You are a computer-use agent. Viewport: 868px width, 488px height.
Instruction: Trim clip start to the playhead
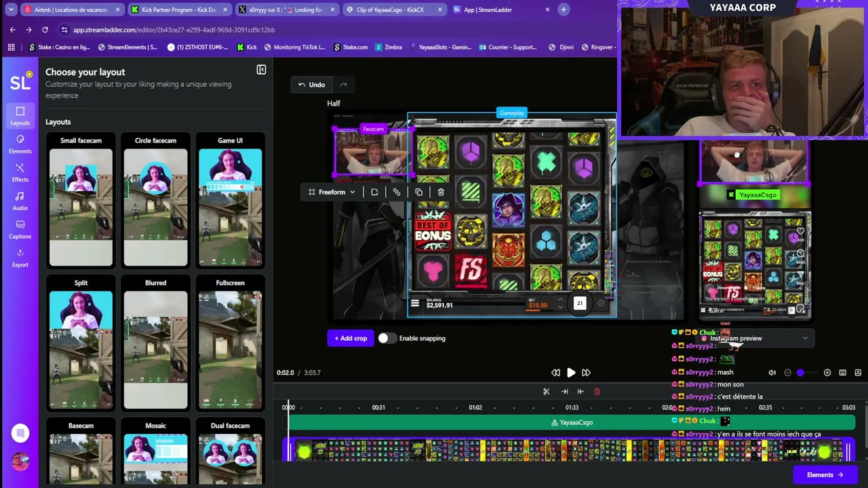[564, 392]
